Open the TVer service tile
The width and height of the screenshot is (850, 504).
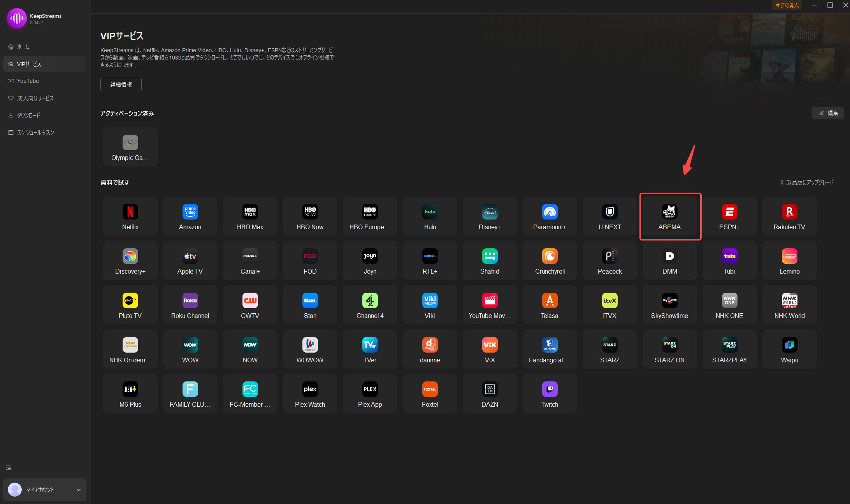[x=370, y=349]
